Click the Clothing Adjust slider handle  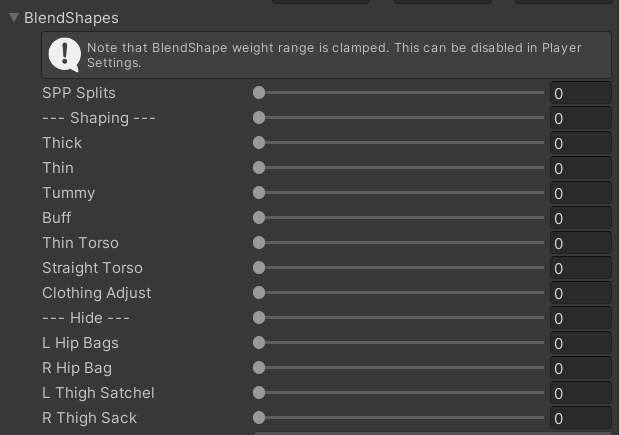pos(259,293)
